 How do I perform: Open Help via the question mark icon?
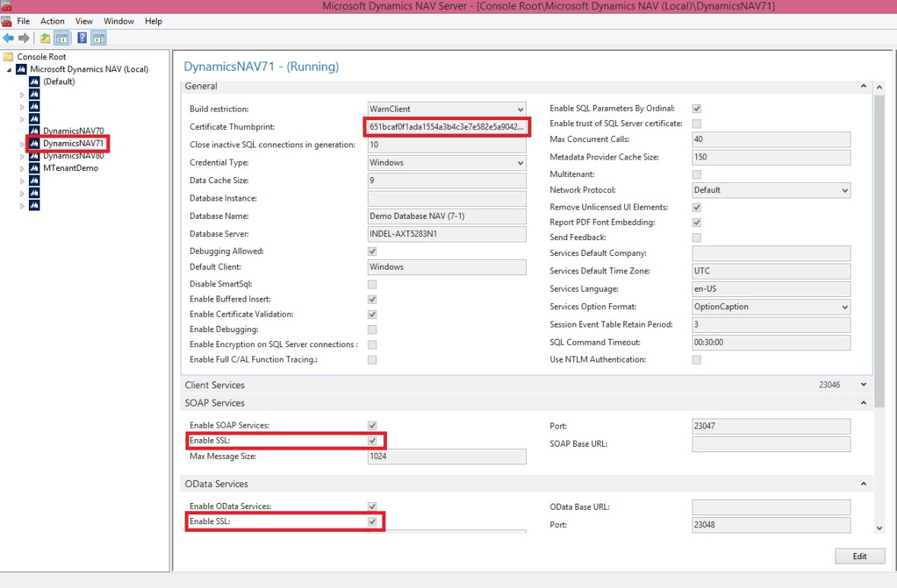tap(82, 38)
